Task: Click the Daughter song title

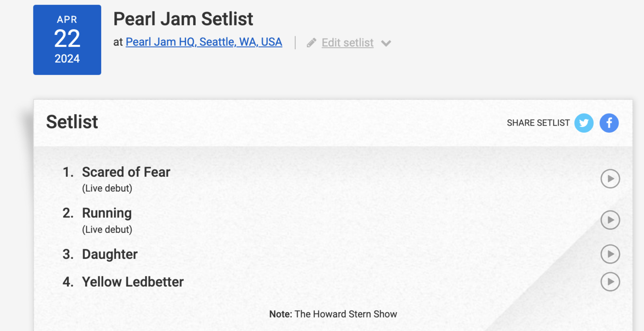Action: (110, 254)
